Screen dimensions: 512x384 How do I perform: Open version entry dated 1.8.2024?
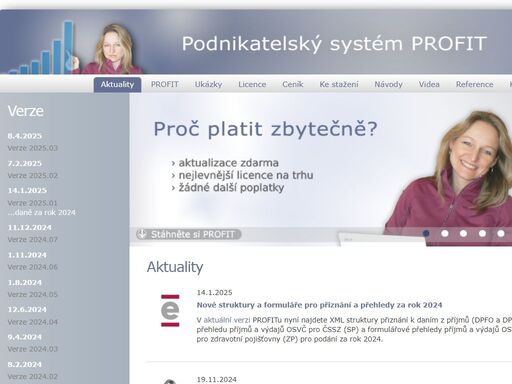25,283
